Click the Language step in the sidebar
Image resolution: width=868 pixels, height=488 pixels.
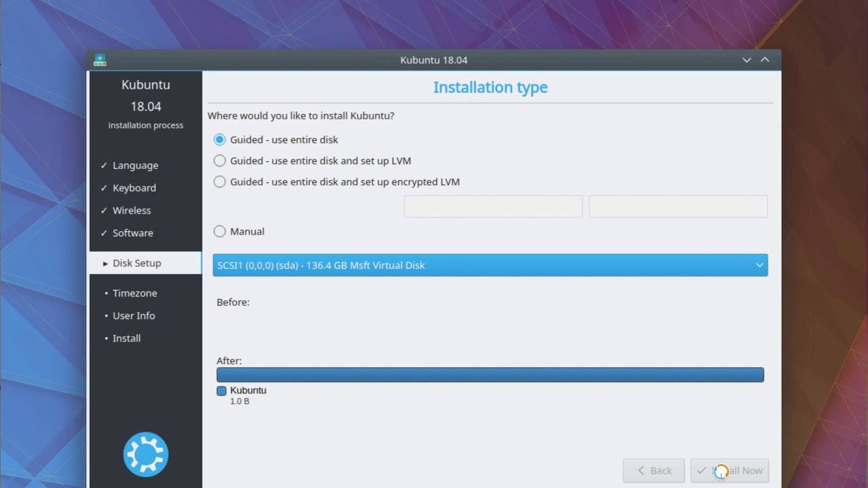point(135,165)
